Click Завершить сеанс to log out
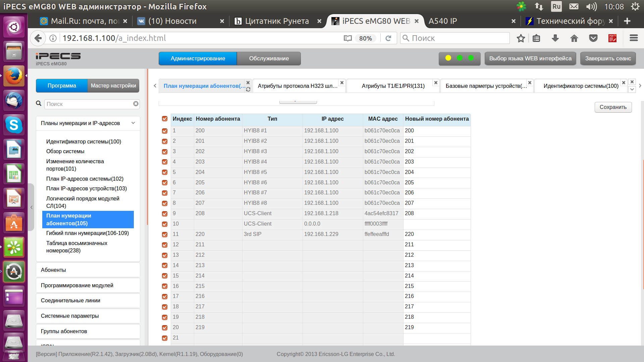 point(608,58)
